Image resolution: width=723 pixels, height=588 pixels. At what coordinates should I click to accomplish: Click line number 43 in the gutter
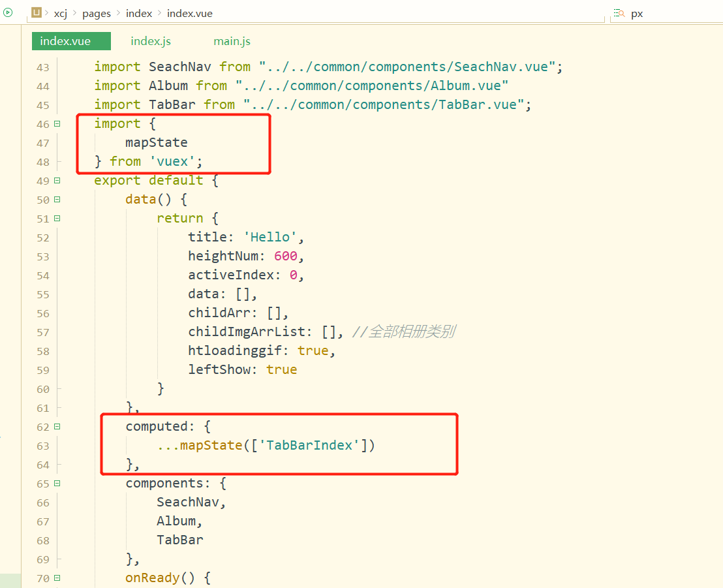click(43, 68)
